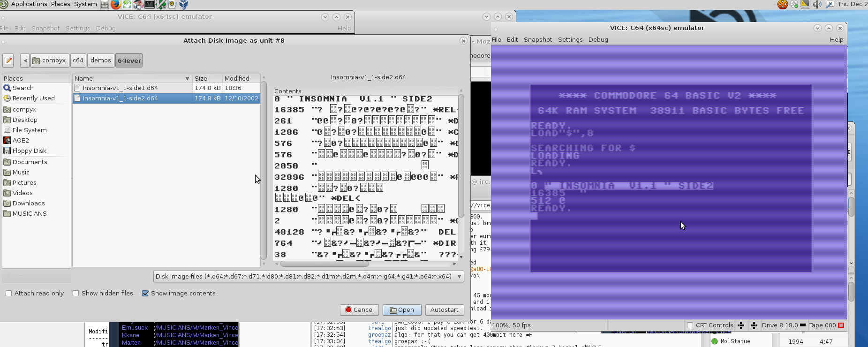Image resolution: width=868 pixels, height=347 pixels.
Task: Select AOE2 bookmark in Places sidebar
Action: (37, 141)
